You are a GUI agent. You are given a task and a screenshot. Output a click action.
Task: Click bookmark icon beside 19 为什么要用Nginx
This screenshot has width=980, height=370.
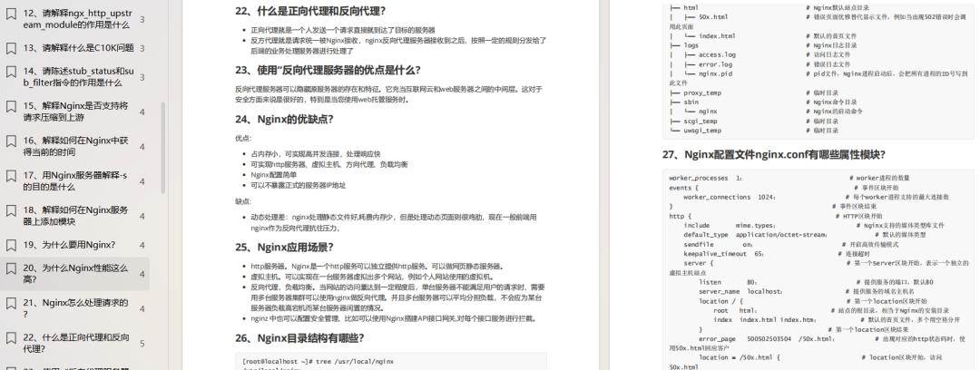pyautogui.click(x=11, y=245)
